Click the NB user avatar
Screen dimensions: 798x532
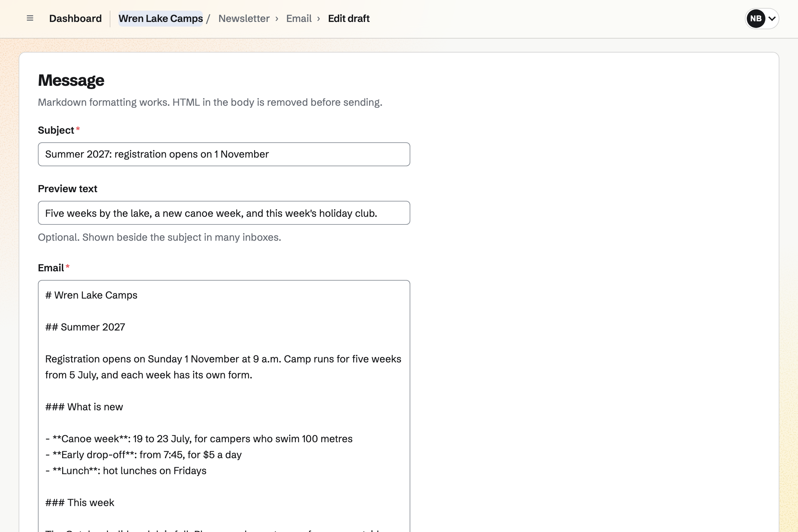pyautogui.click(x=755, y=19)
